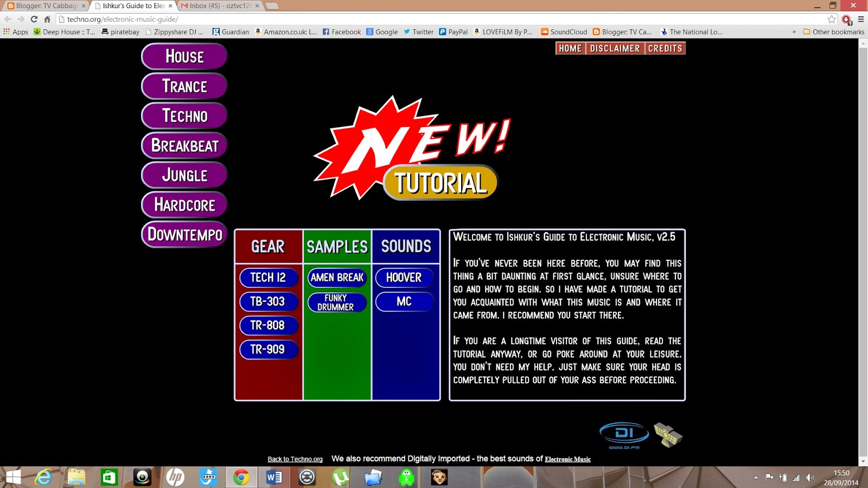Open the Apps shortcut in the bookmarks bar
The image size is (868, 488).
pos(16,32)
